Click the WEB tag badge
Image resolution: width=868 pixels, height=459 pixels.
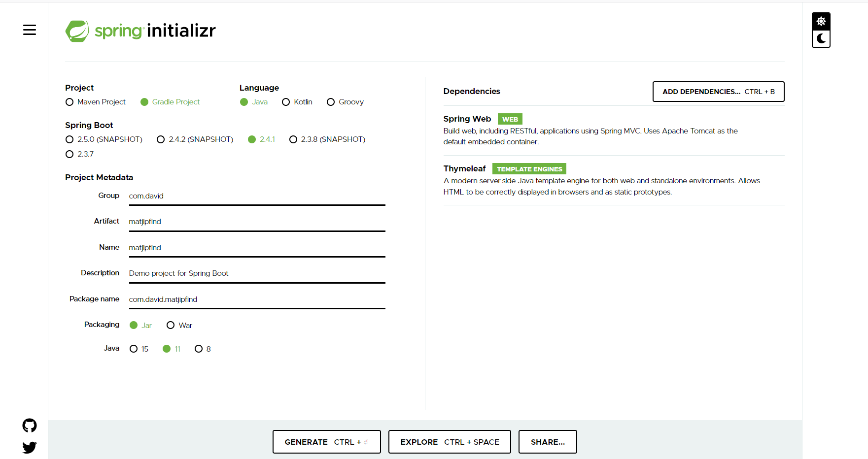coord(510,119)
